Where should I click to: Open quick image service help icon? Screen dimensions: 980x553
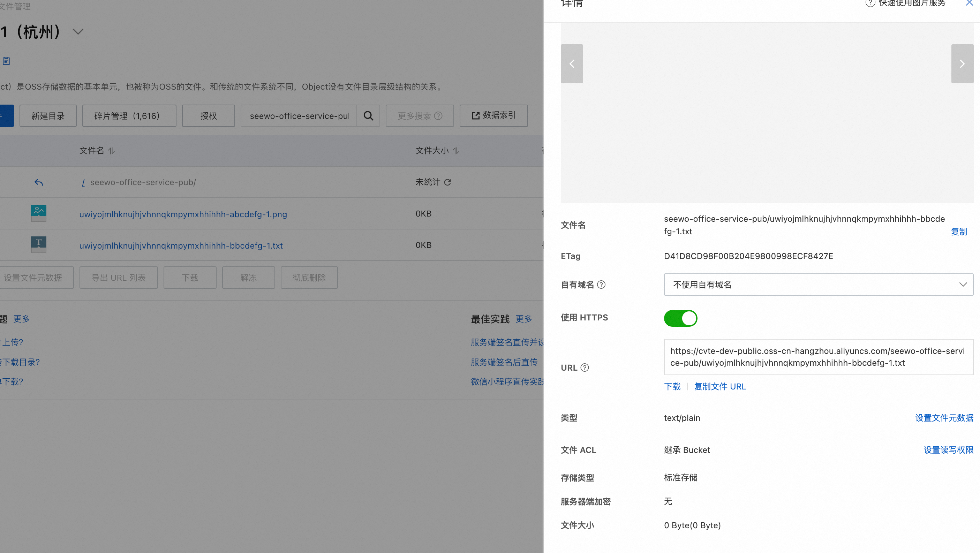[870, 3]
